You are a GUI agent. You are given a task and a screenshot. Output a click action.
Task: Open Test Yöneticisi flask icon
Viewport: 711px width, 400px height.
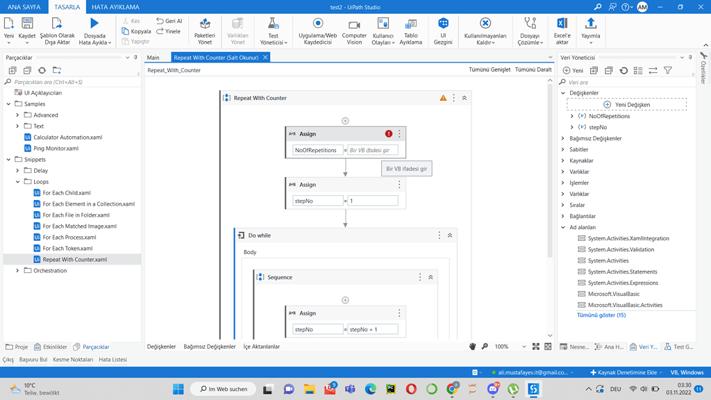(x=273, y=24)
